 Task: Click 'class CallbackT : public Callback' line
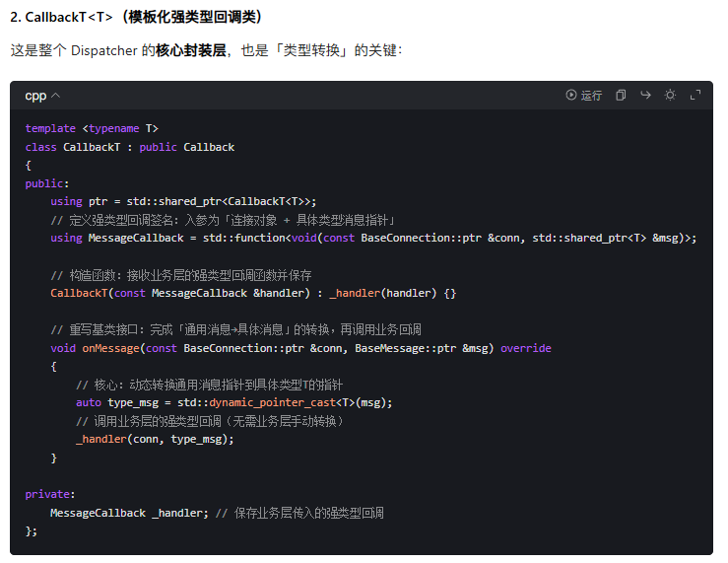coord(129,147)
